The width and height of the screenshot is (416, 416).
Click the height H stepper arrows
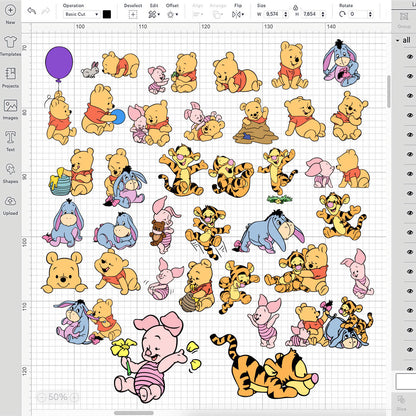point(323,14)
